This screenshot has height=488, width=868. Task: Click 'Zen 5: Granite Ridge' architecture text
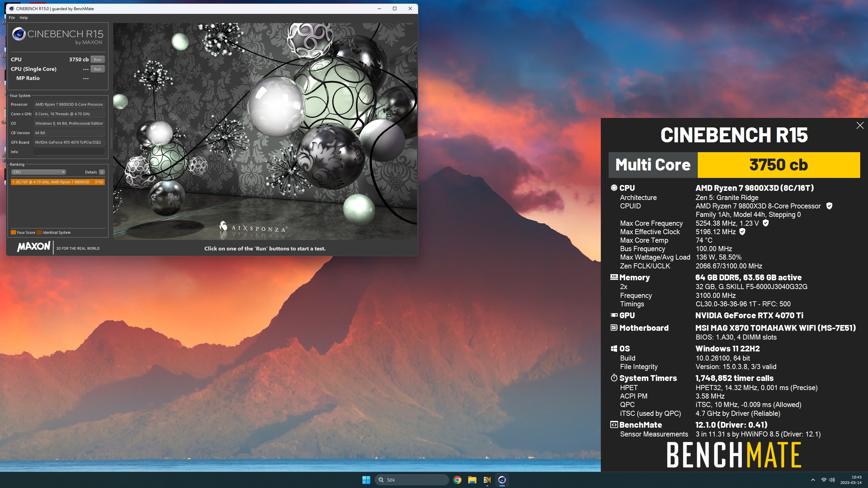pos(727,198)
